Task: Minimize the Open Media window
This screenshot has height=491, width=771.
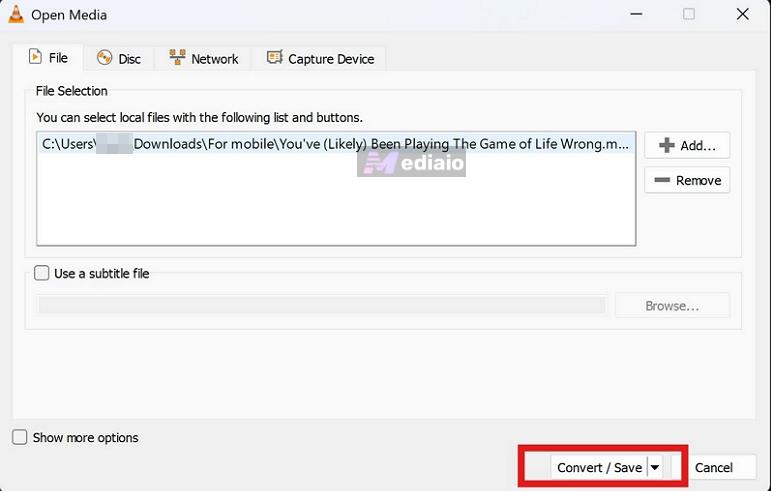Action: pos(636,14)
